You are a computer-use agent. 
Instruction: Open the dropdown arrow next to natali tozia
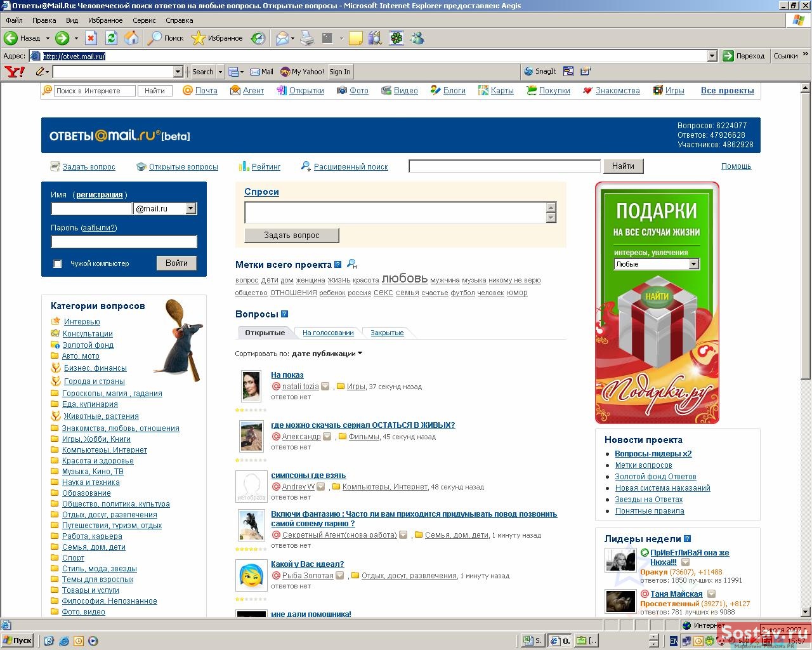325,387
